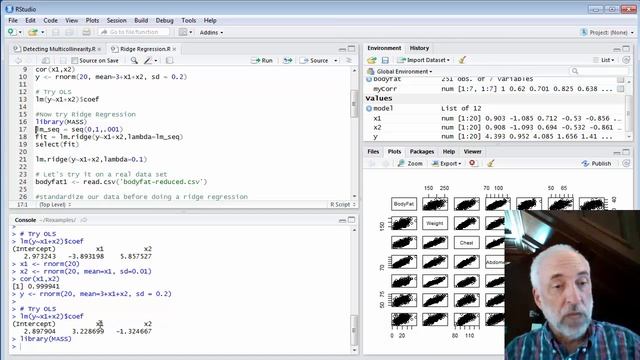Open the (Top Level) scope selector
This screenshot has width=640, height=360.
pos(56,204)
